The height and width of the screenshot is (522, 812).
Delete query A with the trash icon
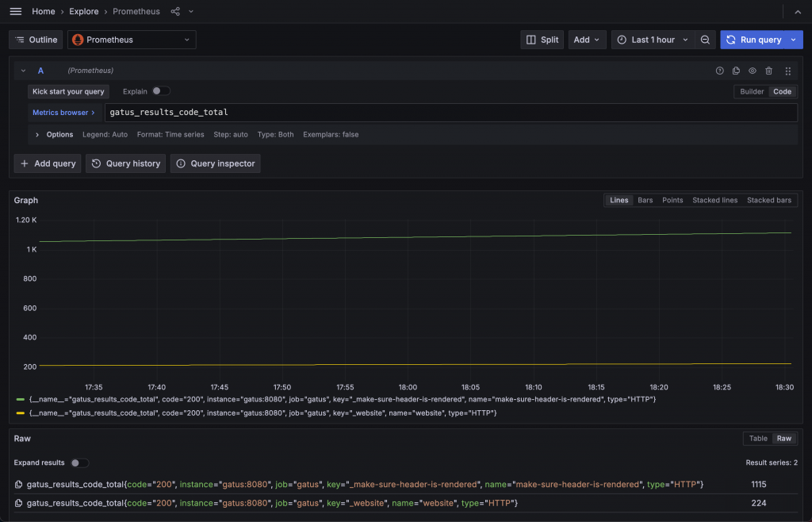[768, 71]
